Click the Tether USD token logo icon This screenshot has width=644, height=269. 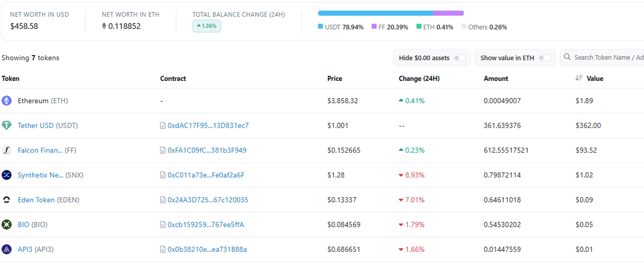coord(6,125)
